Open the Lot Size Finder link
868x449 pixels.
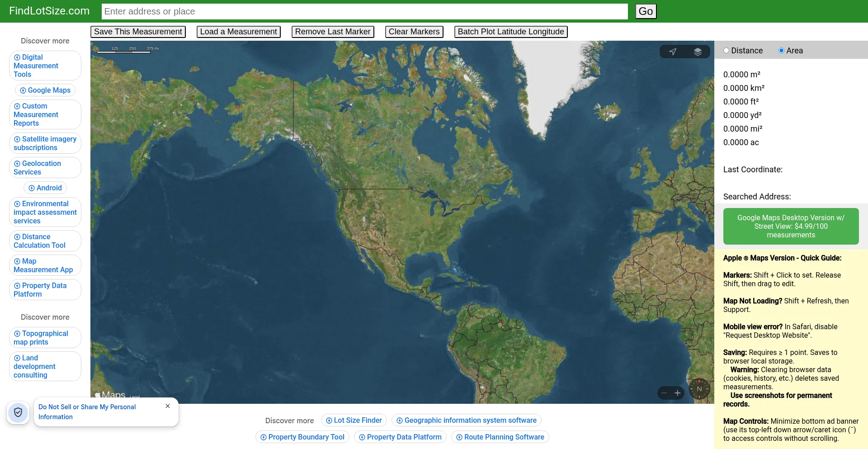(354, 421)
